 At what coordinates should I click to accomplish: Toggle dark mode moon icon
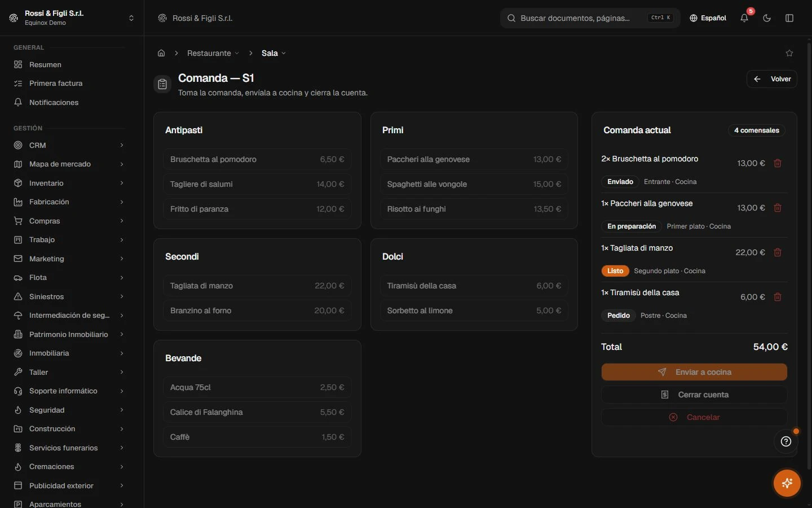pyautogui.click(x=767, y=18)
